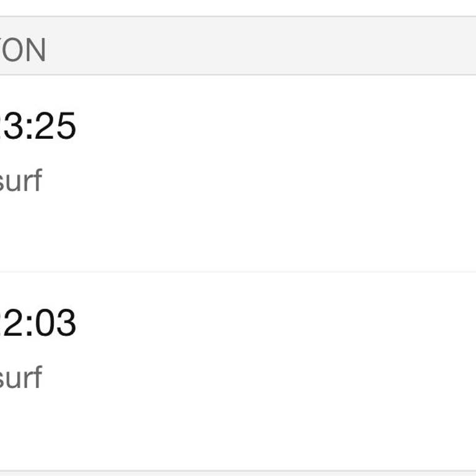Select the surf label under 13:25
Viewport: 476px width, 476px height.
click(x=20, y=180)
